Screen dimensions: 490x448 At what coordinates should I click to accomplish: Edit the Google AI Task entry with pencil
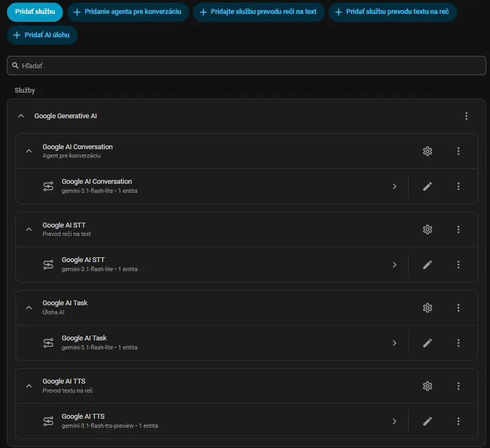pyautogui.click(x=428, y=343)
